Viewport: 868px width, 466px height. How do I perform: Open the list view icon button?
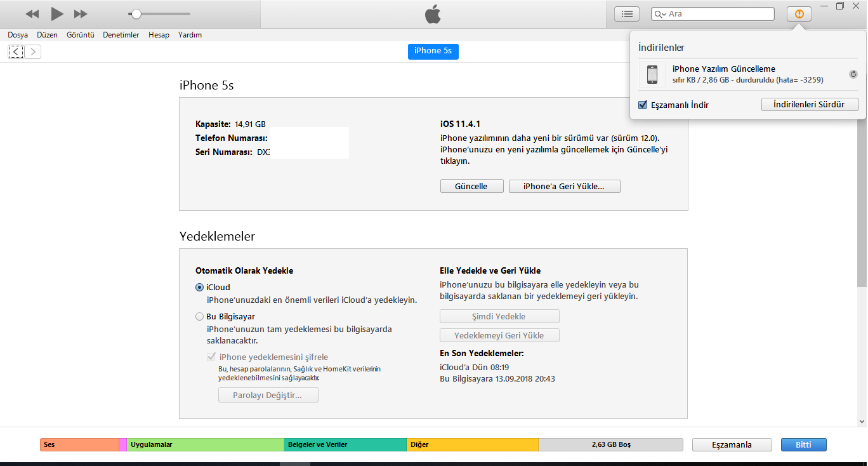627,13
